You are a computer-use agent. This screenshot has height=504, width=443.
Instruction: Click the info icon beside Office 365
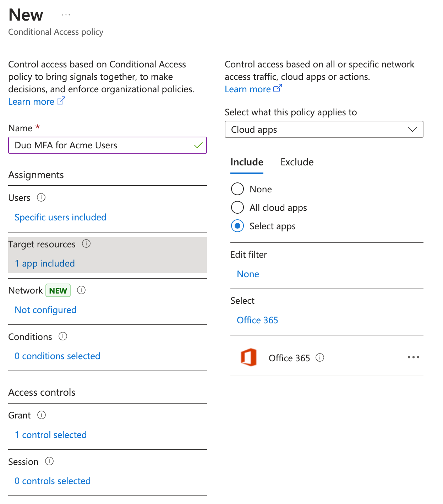320,358
